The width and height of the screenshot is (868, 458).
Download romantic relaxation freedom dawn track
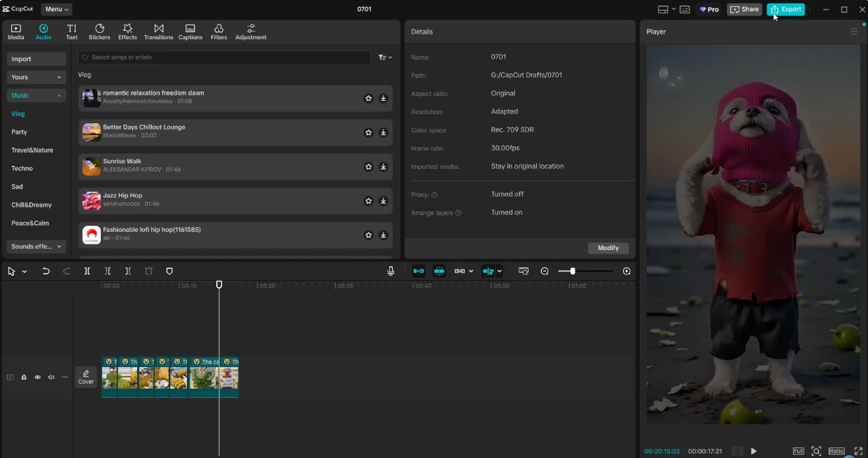pos(383,98)
